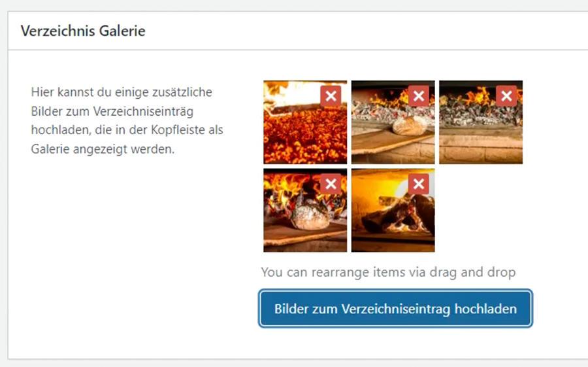Delete the top-row bread on wooden peel image

[x=419, y=96]
